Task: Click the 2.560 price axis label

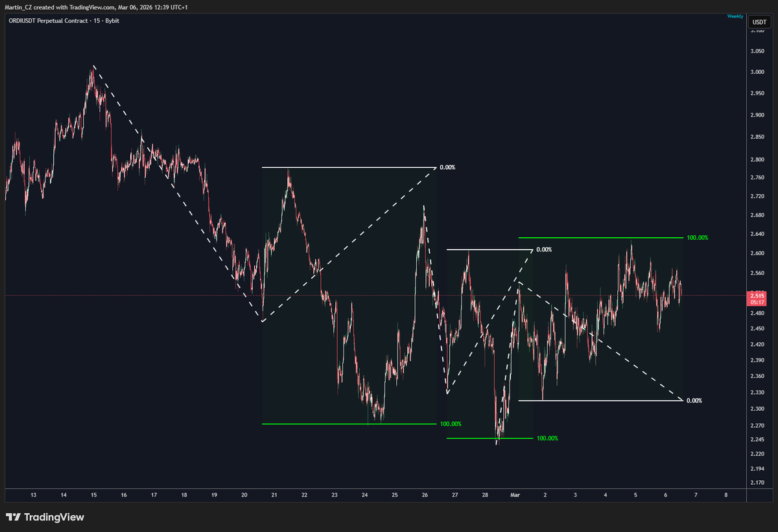Action: tap(757, 273)
